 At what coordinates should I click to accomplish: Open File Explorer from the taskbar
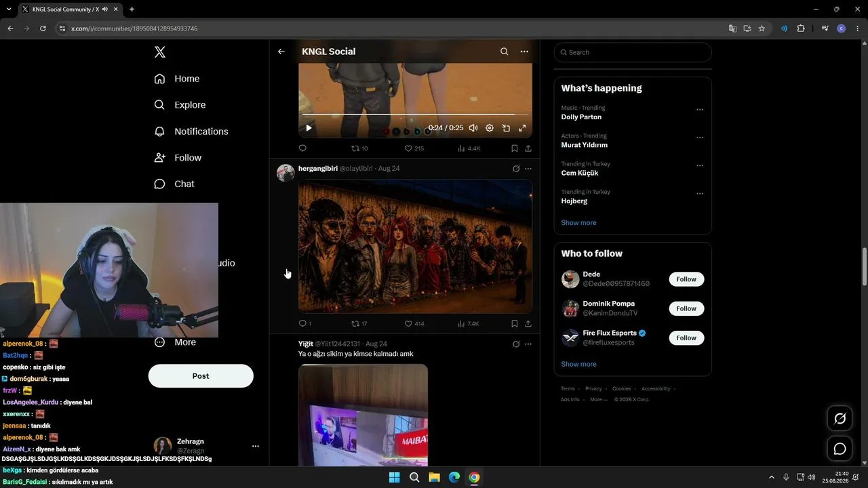pyautogui.click(x=434, y=477)
